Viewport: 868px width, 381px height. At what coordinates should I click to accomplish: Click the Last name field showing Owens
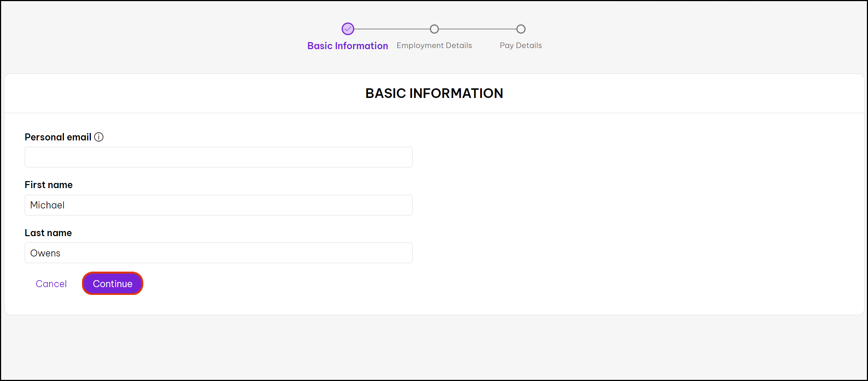[218, 253]
